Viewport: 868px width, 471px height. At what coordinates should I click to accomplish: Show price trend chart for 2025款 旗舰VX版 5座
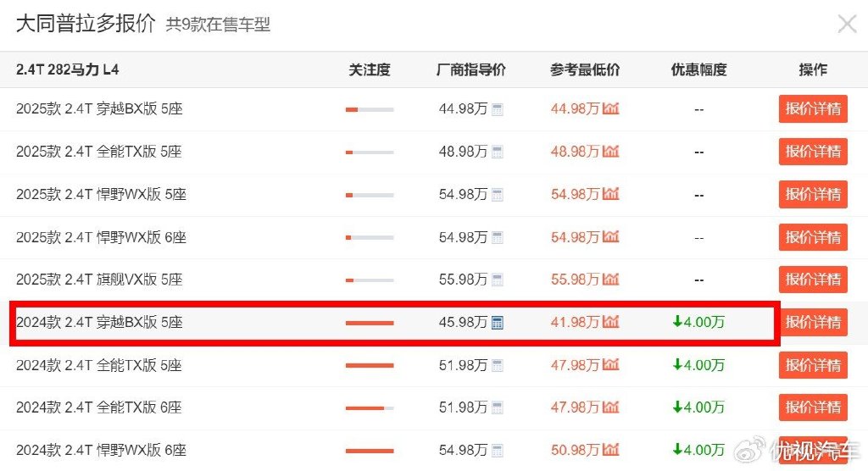610,279
